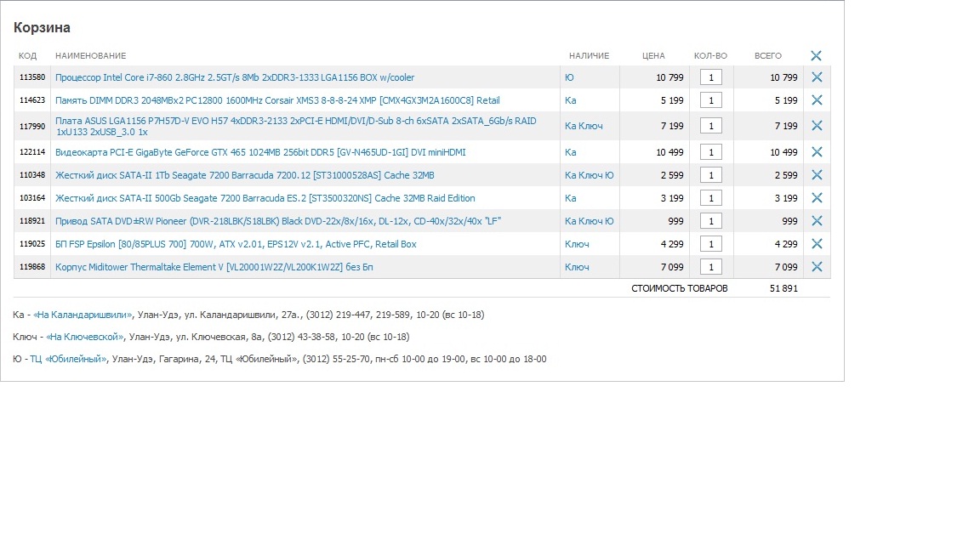This screenshot has height=551, width=980.
Task: Click price 10 499 in ЦЕНА column
Action: 669,152
